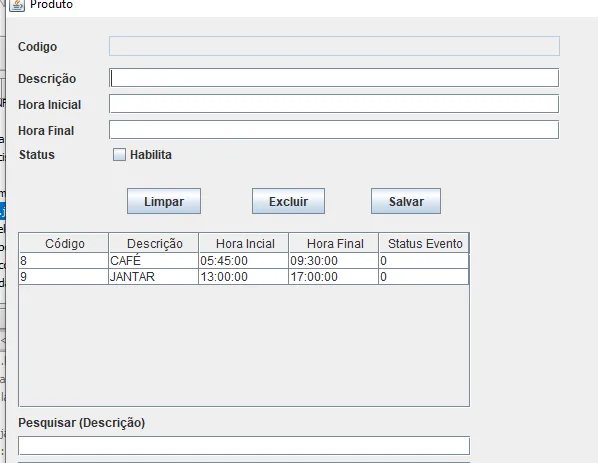
Task: Select the CAFÉ row description cell
Action: [x=154, y=261]
